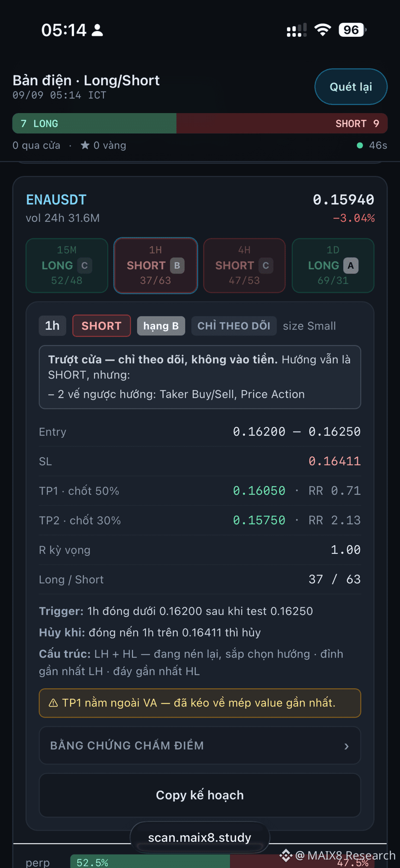
Task: Open the scan.maix8.study address pill
Action: tap(200, 838)
